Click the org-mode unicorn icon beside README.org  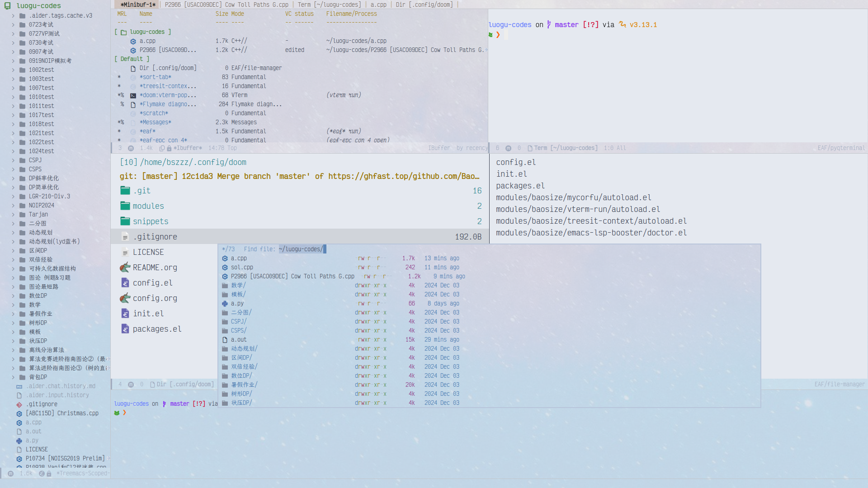[125, 267]
